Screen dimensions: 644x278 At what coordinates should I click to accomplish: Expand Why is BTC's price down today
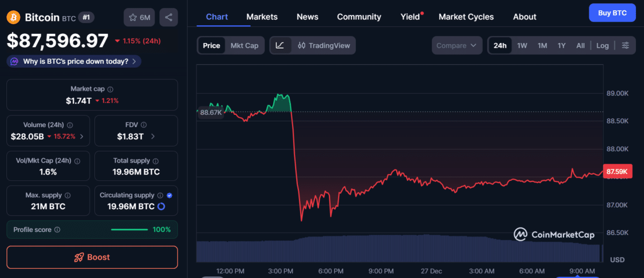pos(75,61)
